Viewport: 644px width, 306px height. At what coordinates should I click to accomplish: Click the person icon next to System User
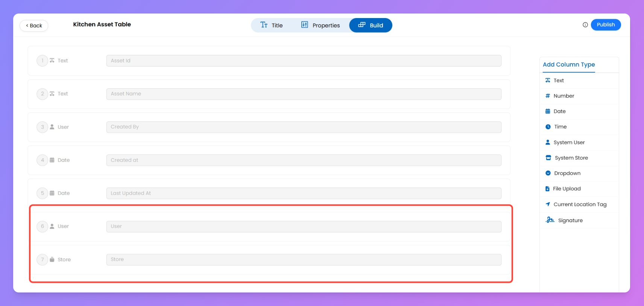click(548, 142)
